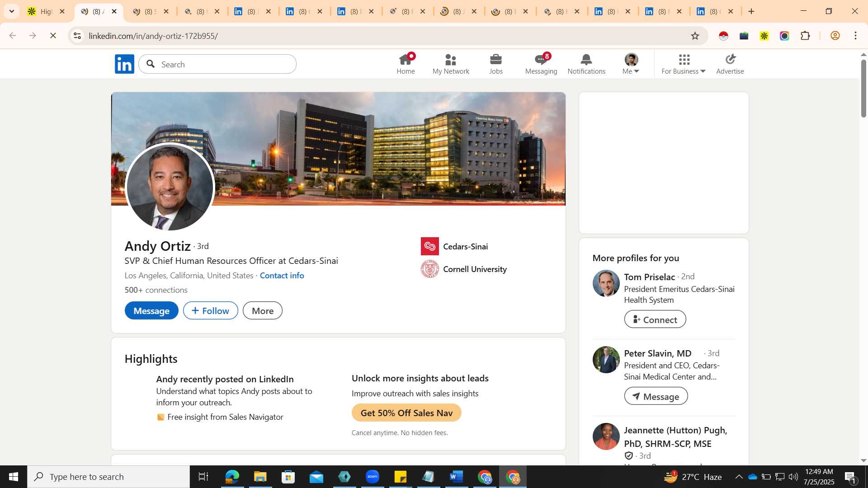Switch to the third browser tab
868x488 pixels.
(x=150, y=11)
